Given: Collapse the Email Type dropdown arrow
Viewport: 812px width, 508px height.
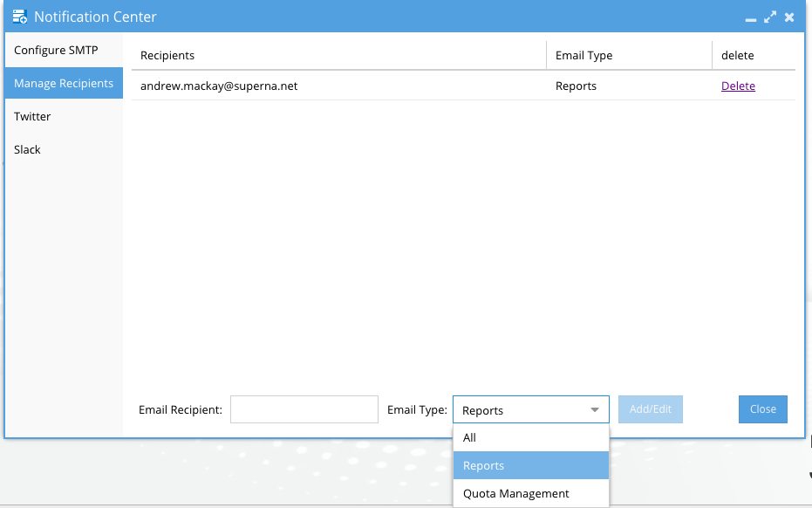Looking at the screenshot, I should [x=595, y=410].
